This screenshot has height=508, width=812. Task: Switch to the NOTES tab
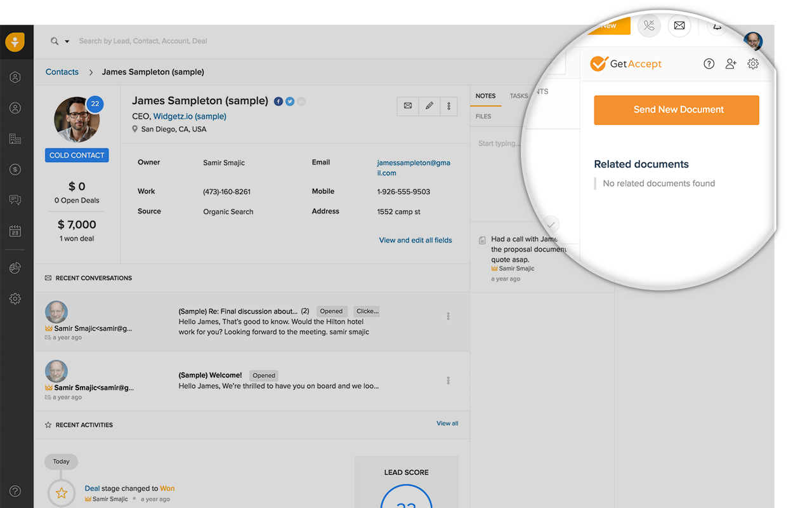pyautogui.click(x=485, y=96)
